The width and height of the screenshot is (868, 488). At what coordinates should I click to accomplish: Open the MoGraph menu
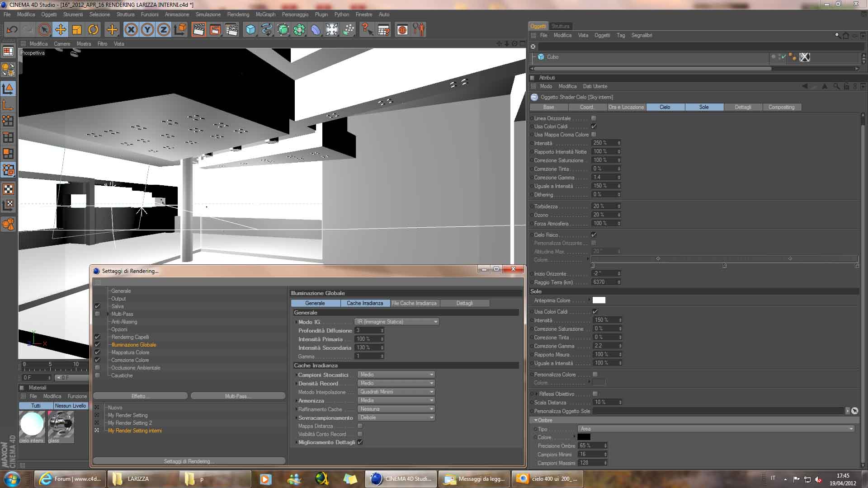265,14
